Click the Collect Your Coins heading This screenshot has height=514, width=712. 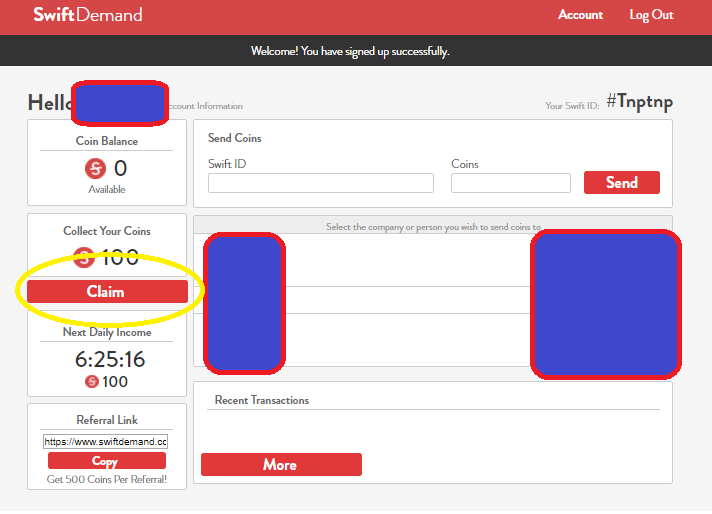(107, 231)
